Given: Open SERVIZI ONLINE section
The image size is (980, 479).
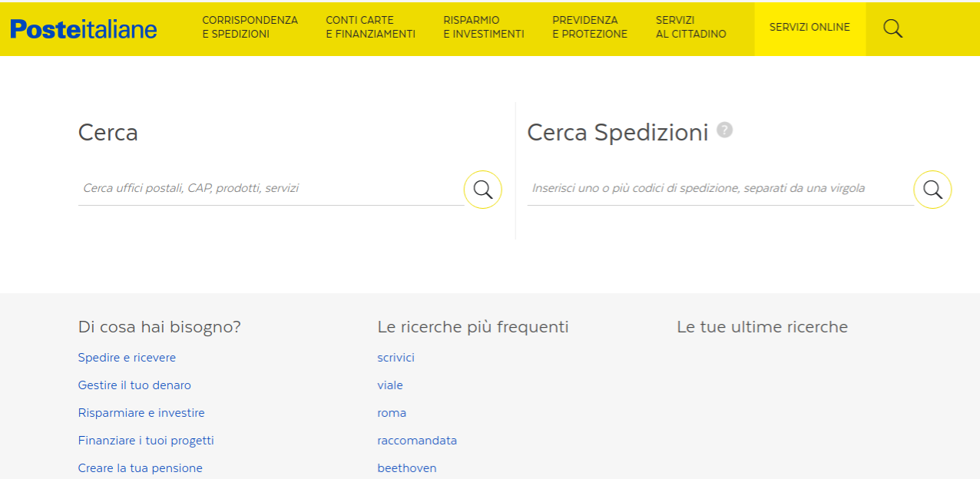Looking at the screenshot, I should point(809,27).
